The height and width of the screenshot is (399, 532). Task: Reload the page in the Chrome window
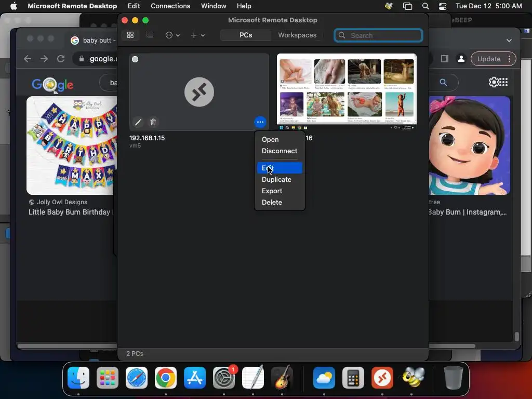61,59
